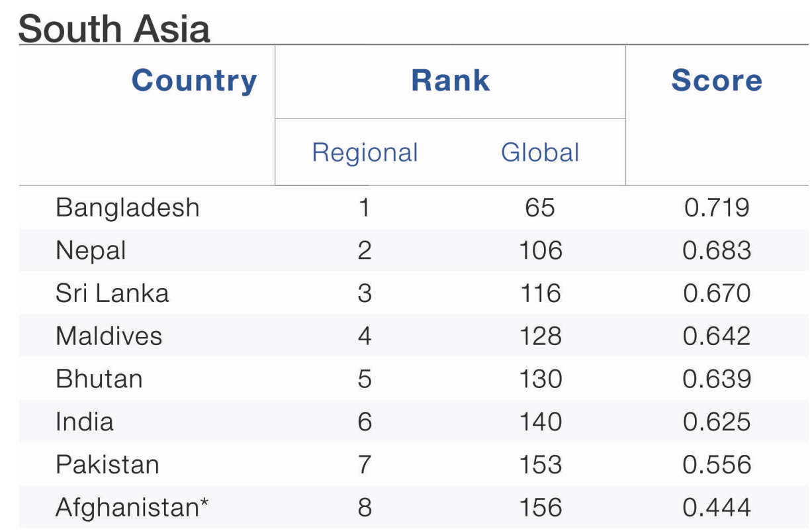812x531 pixels.
Task: Click India's global rank 140
Action: pyautogui.click(x=541, y=422)
